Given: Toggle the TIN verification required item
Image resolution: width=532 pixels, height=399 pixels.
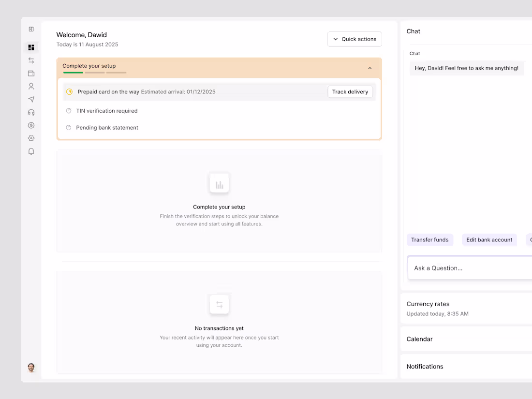Looking at the screenshot, I should [106, 111].
